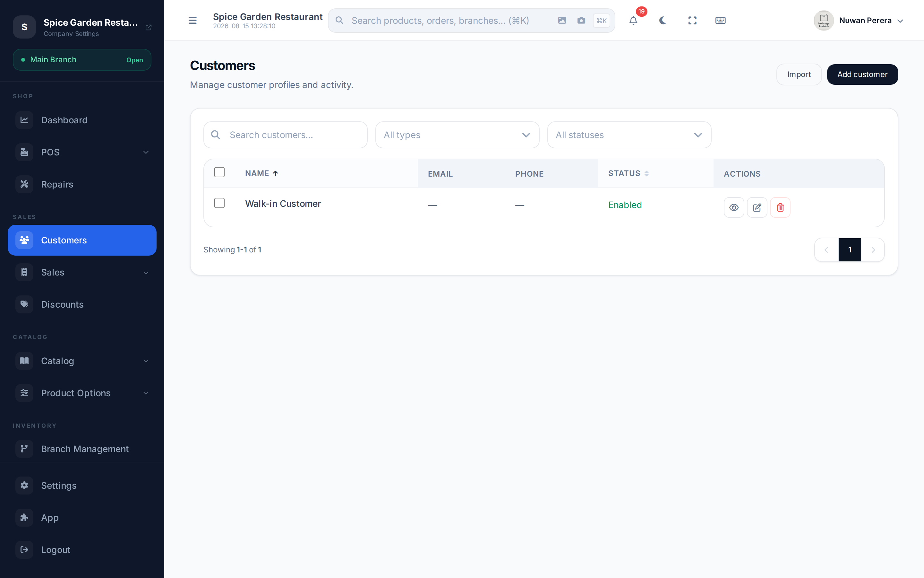Open the All types dropdown

(x=457, y=135)
